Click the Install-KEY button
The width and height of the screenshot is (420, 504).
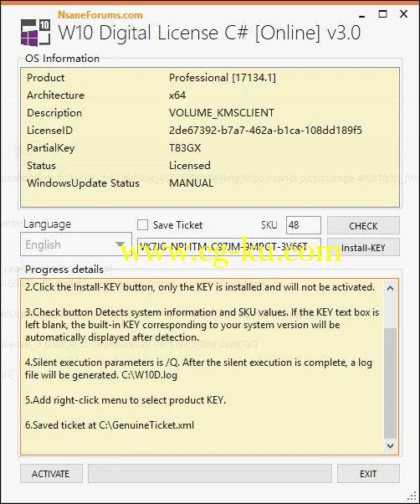pyautogui.click(x=363, y=248)
